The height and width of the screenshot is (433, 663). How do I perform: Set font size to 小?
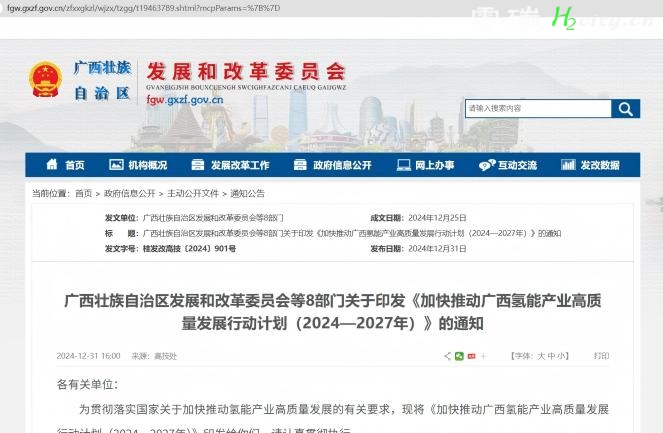tap(562, 356)
